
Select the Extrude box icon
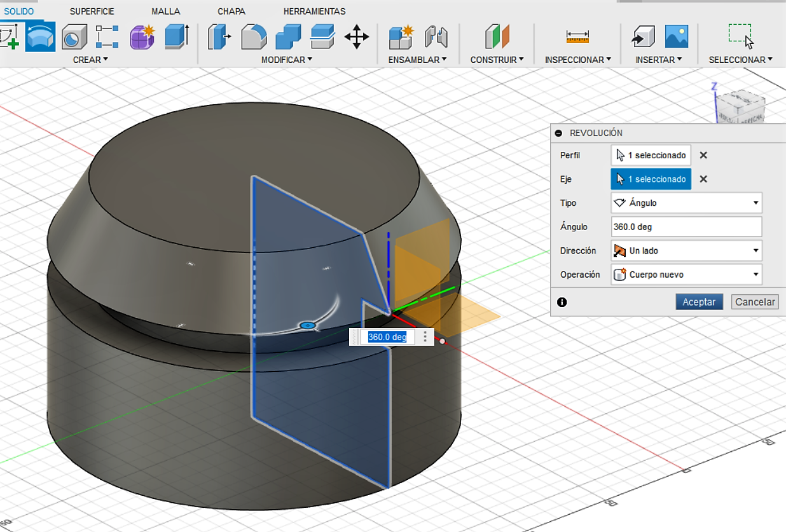176,37
